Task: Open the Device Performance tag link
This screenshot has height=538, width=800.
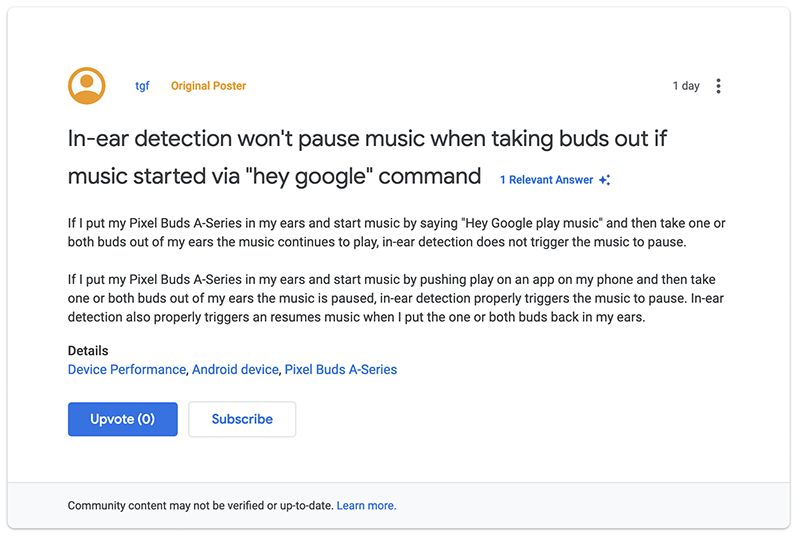Action: 127,369
